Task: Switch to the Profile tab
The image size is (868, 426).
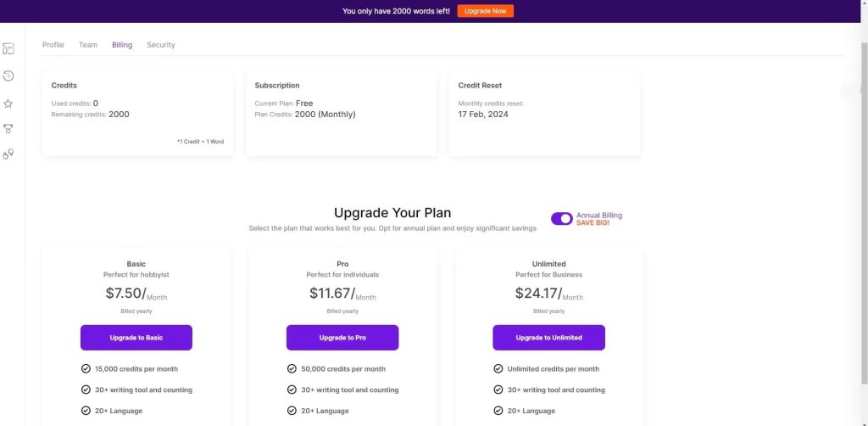Action: [53, 45]
